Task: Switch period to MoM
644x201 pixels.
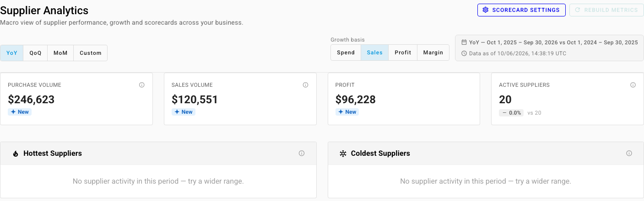Action: coord(60,53)
